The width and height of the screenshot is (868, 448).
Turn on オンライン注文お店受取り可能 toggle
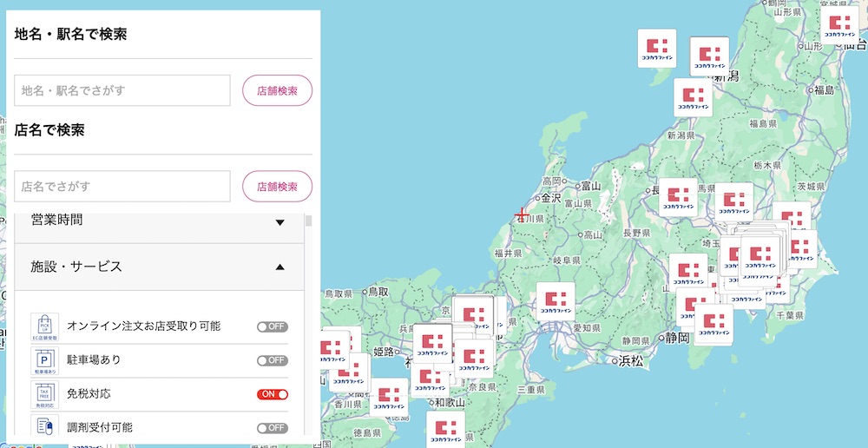coord(273,326)
